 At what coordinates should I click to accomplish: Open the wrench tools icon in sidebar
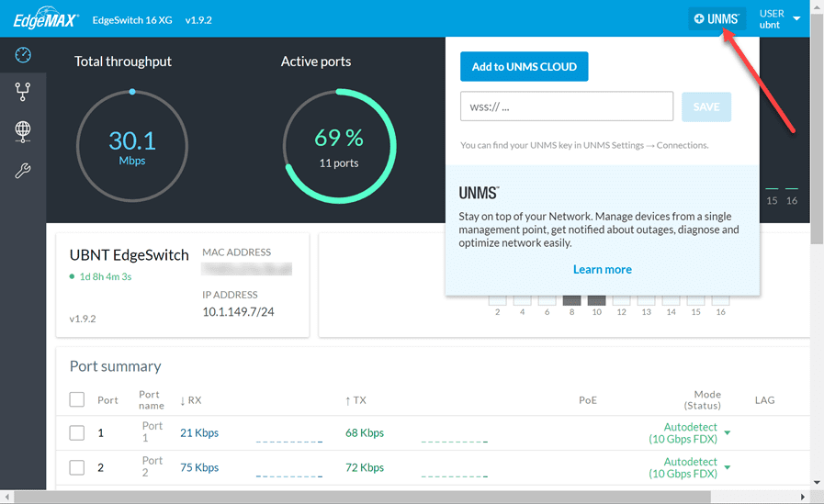click(x=23, y=171)
